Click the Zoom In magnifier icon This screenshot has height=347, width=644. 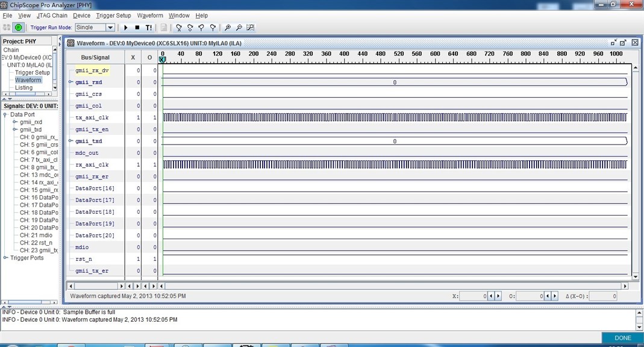[x=228, y=28]
